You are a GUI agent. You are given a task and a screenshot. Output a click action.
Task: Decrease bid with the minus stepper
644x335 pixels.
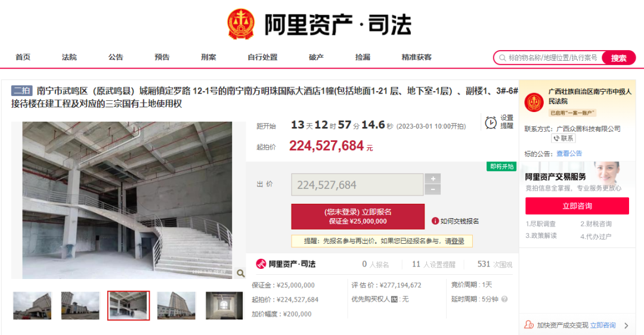(x=432, y=190)
